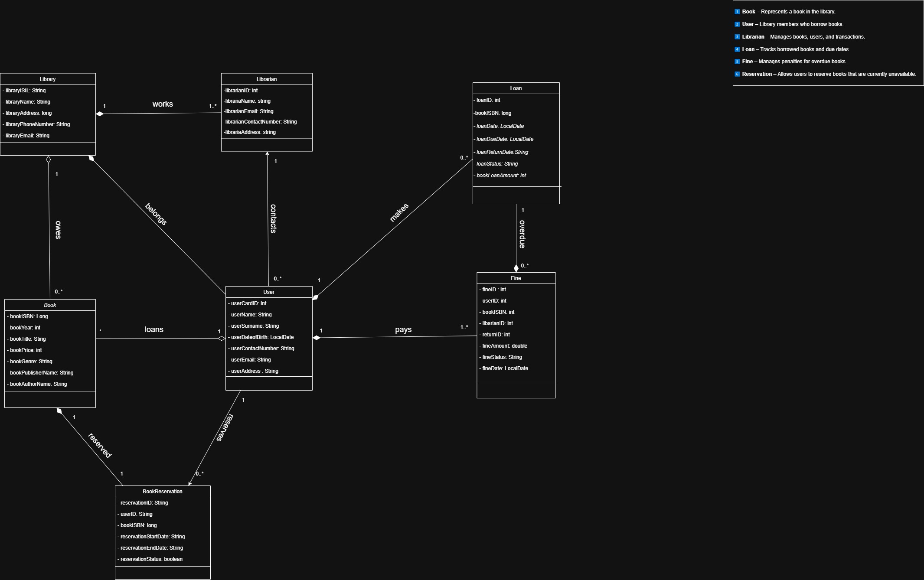Select the works association label
Image resolution: width=924 pixels, height=580 pixels.
tap(163, 104)
